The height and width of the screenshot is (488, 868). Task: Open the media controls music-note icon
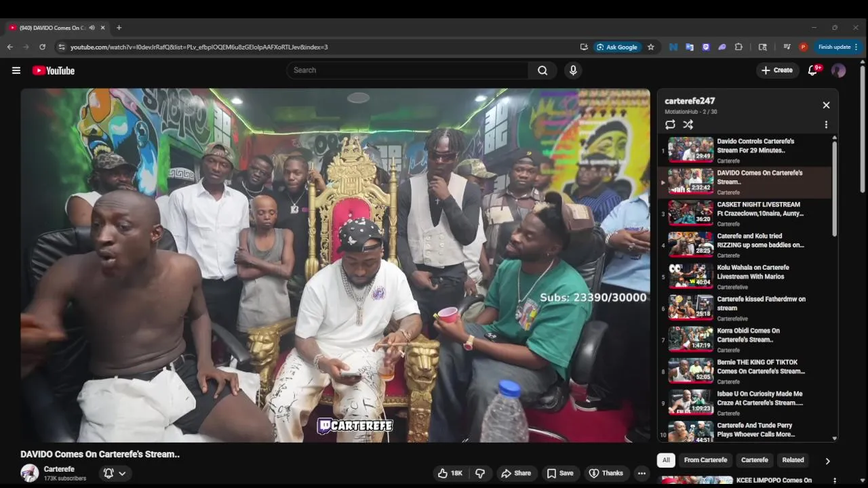(787, 47)
